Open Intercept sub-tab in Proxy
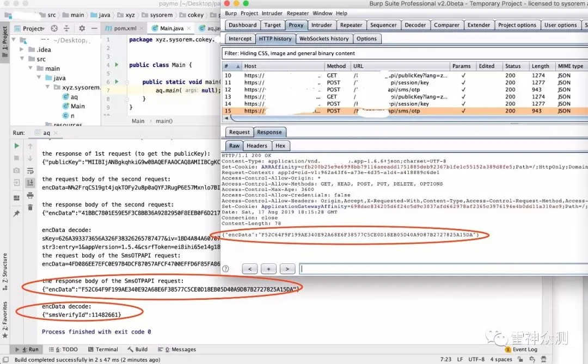The height and width of the screenshot is (364, 588). (x=240, y=39)
